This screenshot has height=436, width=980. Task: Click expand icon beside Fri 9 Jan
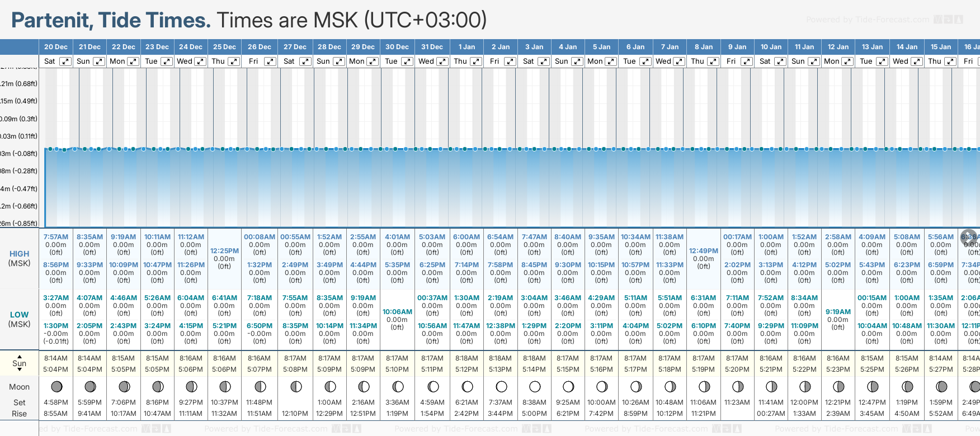pyautogui.click(x=746, y=61)
